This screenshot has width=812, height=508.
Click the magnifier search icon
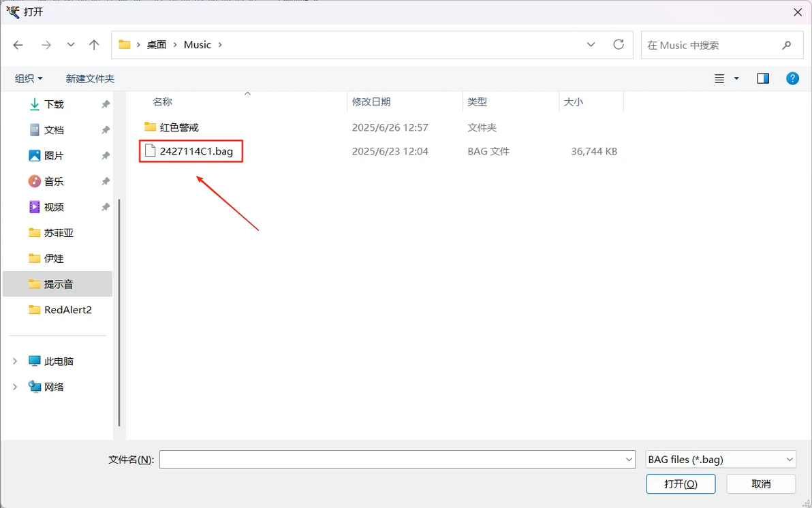coord(787,45)
